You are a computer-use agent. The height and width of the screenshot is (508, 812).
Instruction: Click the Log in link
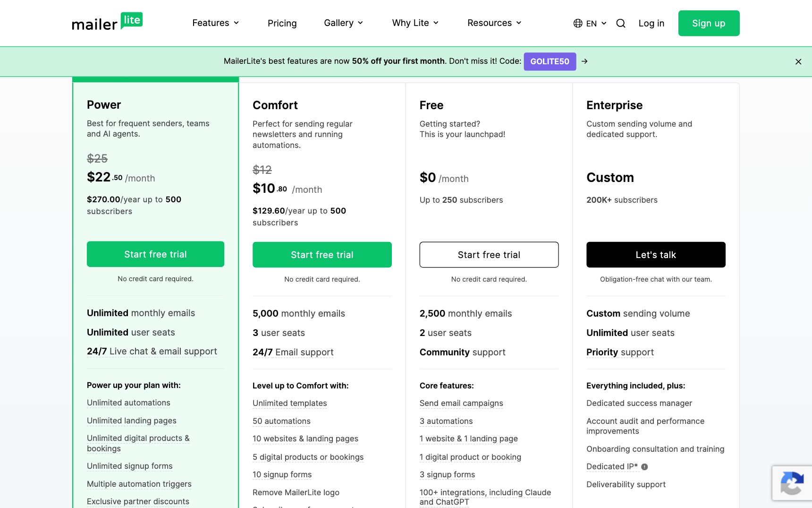[x=651, y=23]
